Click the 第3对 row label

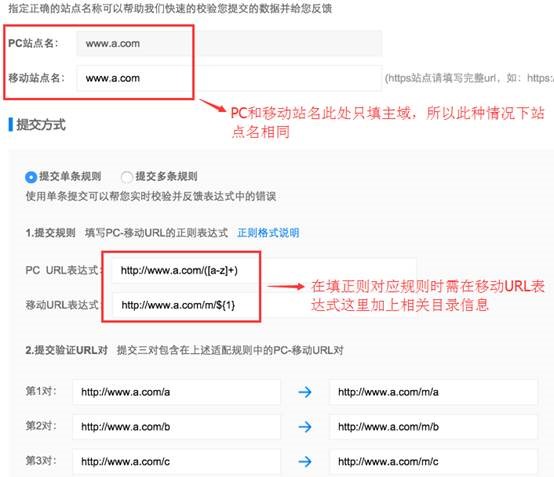41,460
